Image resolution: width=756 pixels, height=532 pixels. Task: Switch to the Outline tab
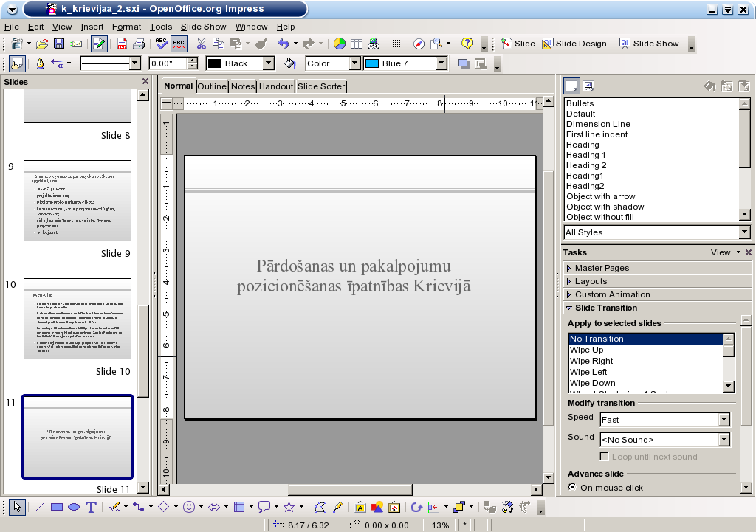[x=212, y=86]
